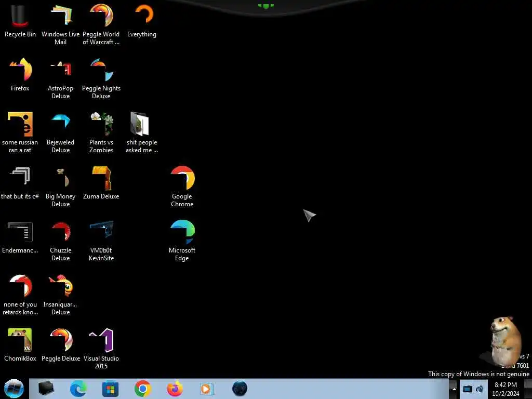
Task: Launch Chrome from the taskbar
Action: click(x=142, y=389)
